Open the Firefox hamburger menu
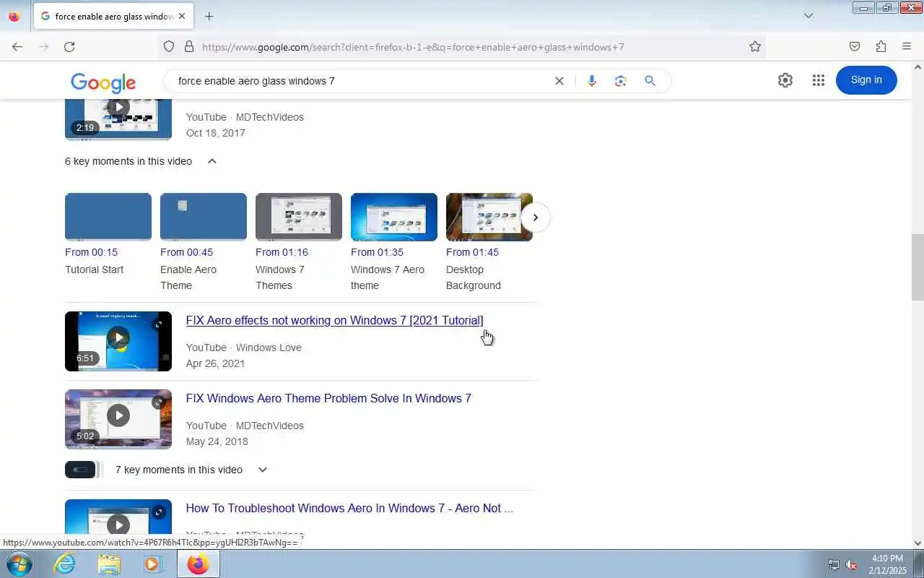 (x=907, y=47)
